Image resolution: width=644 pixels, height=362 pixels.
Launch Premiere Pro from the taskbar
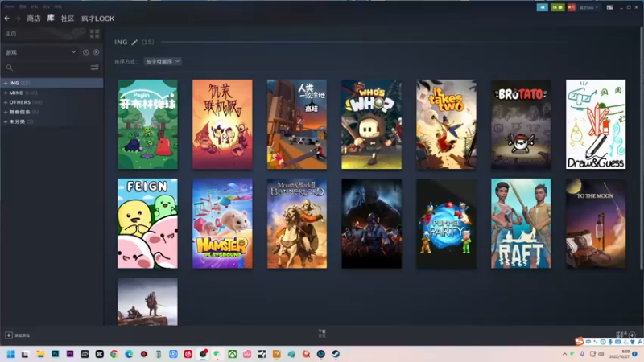click(x=70, y=354)
